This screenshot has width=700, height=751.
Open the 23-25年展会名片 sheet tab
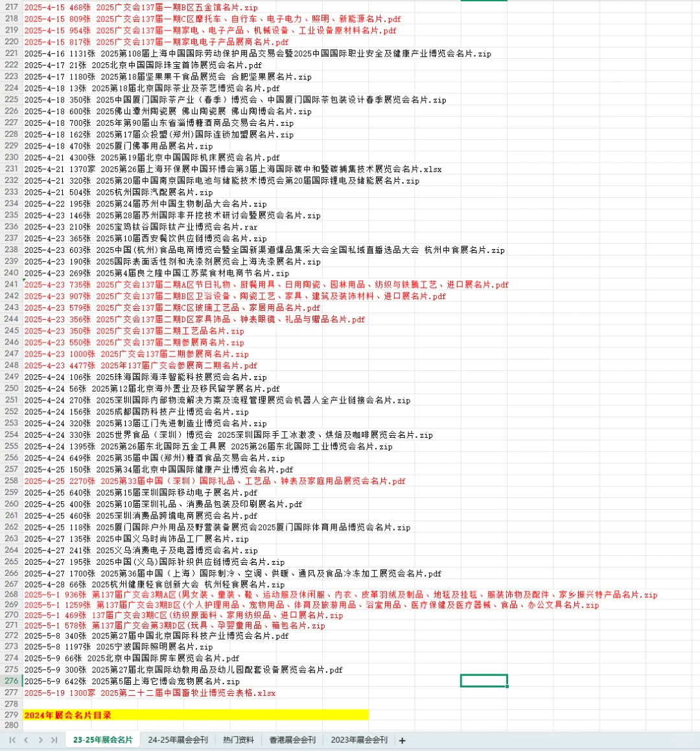(103, 740)
